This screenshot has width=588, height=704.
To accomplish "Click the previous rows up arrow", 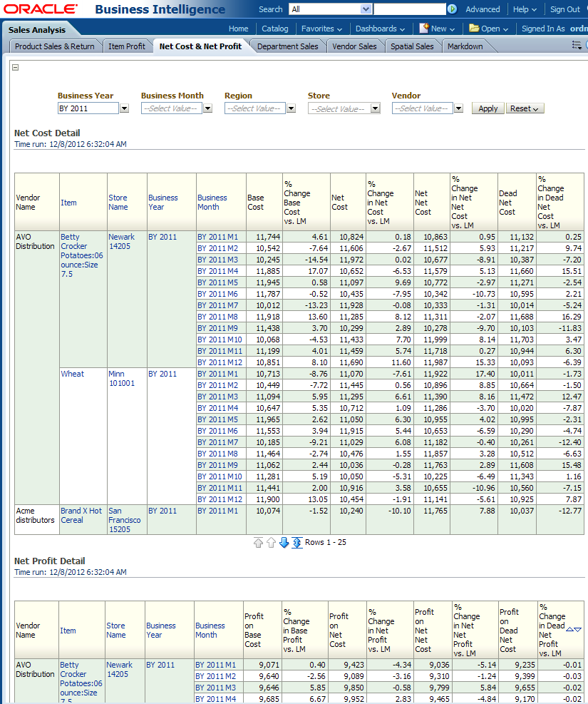I will click(271, 543).
